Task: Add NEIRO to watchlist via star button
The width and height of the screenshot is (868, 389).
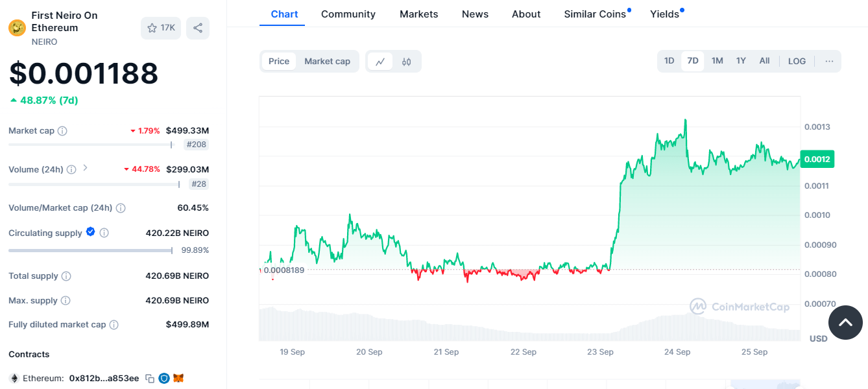Action: tap(161, 28)
